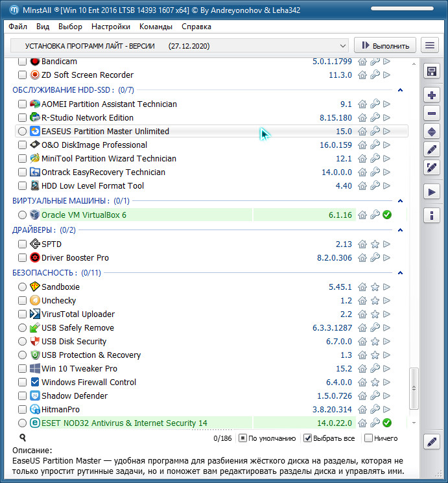This screenshot has height=483, width=448.
Task: Select VirusTotal Uploader entry
Action: 78,314
